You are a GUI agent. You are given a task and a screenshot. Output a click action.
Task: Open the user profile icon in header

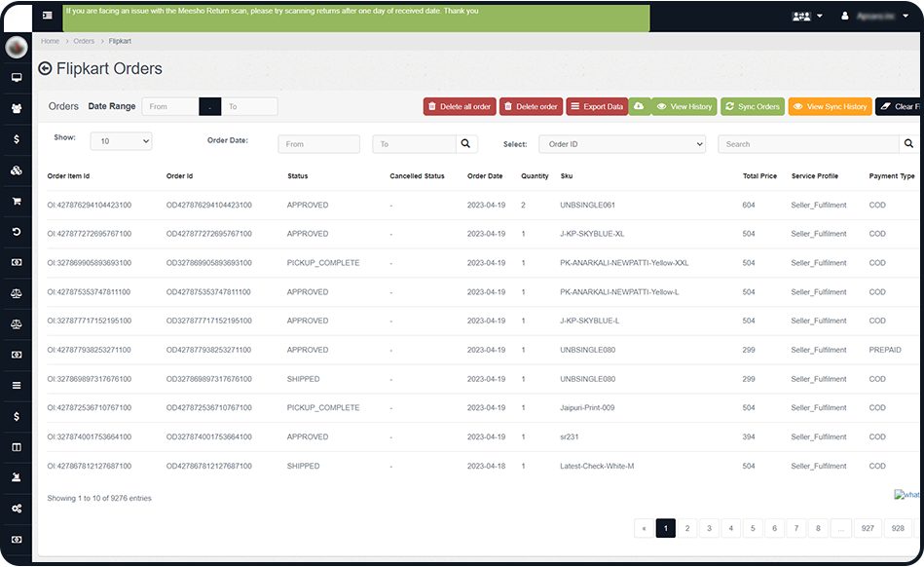845,16
